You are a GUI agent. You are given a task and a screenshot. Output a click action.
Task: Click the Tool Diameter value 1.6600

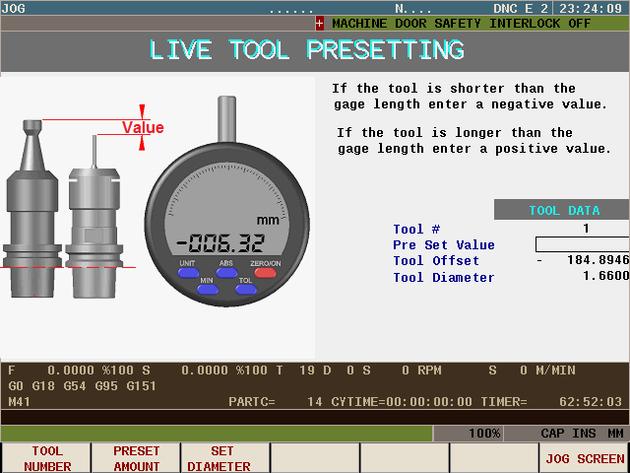point(606,276)
